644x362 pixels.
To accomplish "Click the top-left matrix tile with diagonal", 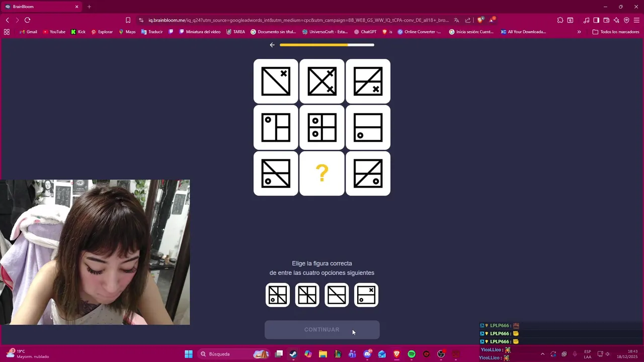I will click(276, 81).
